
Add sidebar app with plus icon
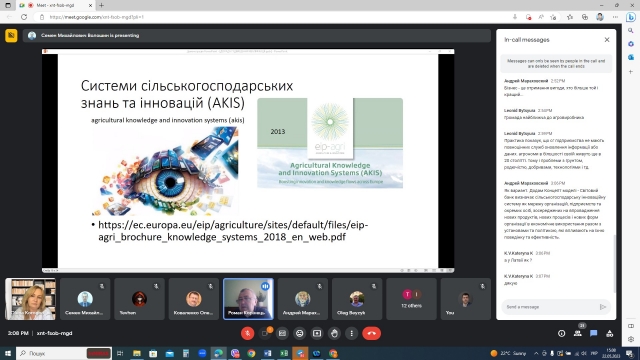(631, 71)
